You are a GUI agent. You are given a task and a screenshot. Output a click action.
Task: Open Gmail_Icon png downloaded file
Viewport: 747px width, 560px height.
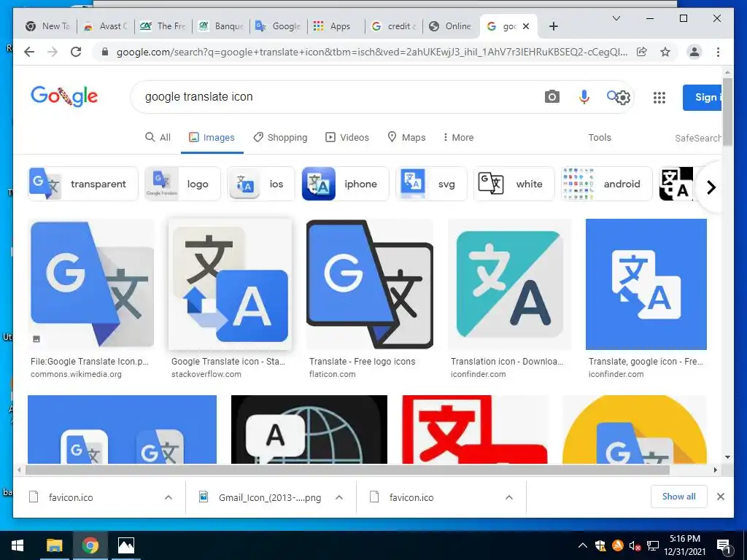[270, 497]
